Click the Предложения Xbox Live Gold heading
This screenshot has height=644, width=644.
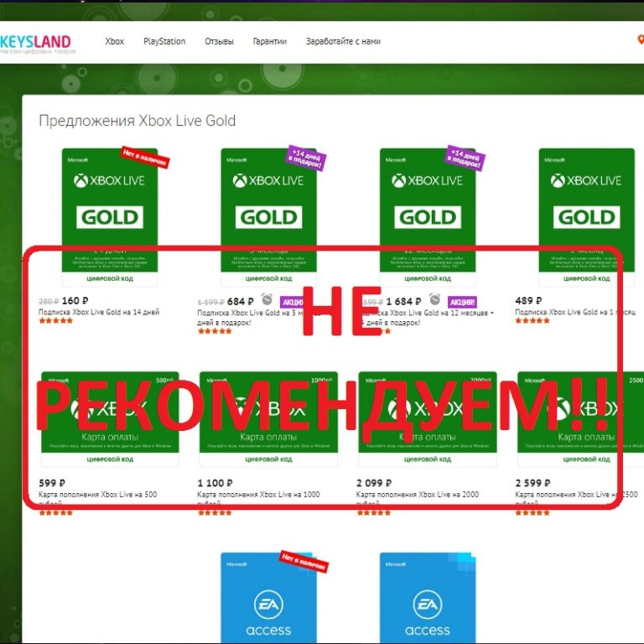[138, 121]
